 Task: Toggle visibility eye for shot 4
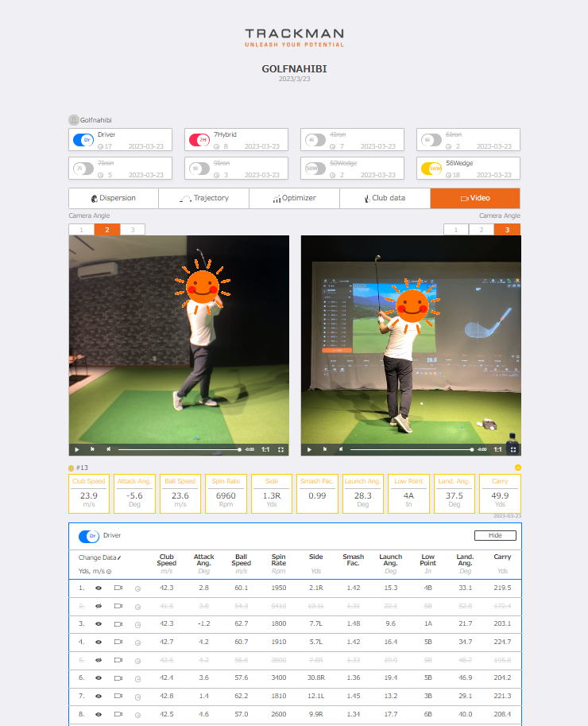[x=99, y=643]
